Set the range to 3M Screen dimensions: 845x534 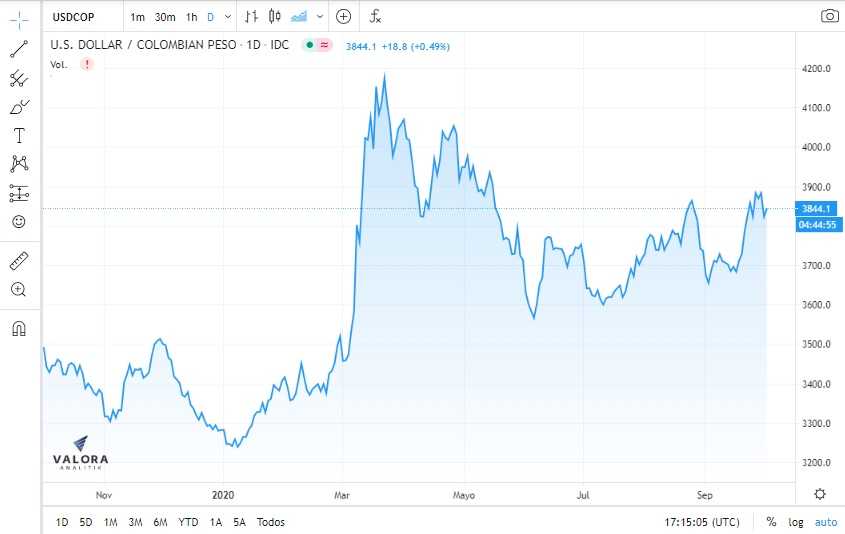point(135,522)
